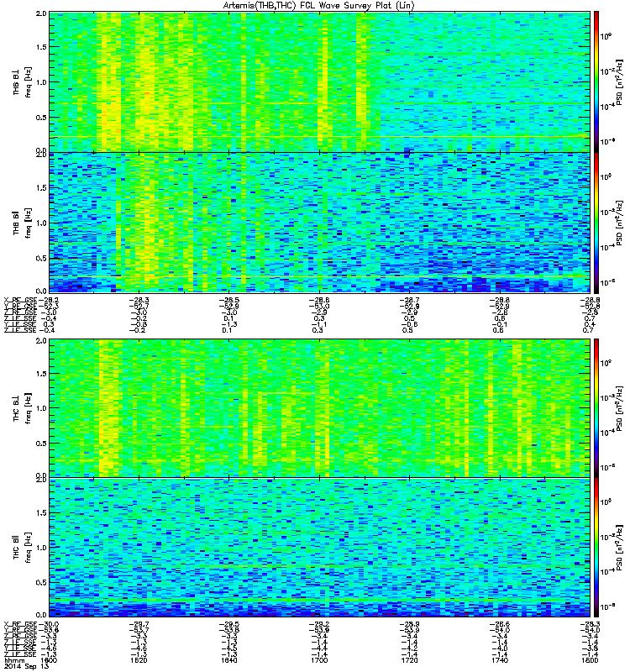Click the 'PSD [nT²/Hz]' label of the bottom color bar
This screenshot has height=672, width=630.
(x=620, y=548)
